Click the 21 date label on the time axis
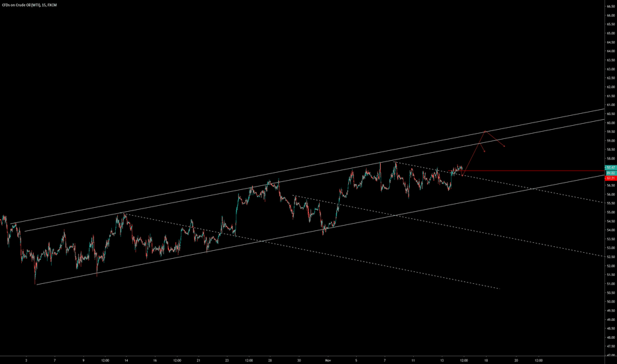Screen dimensions: 617x364 click(199, 360)
